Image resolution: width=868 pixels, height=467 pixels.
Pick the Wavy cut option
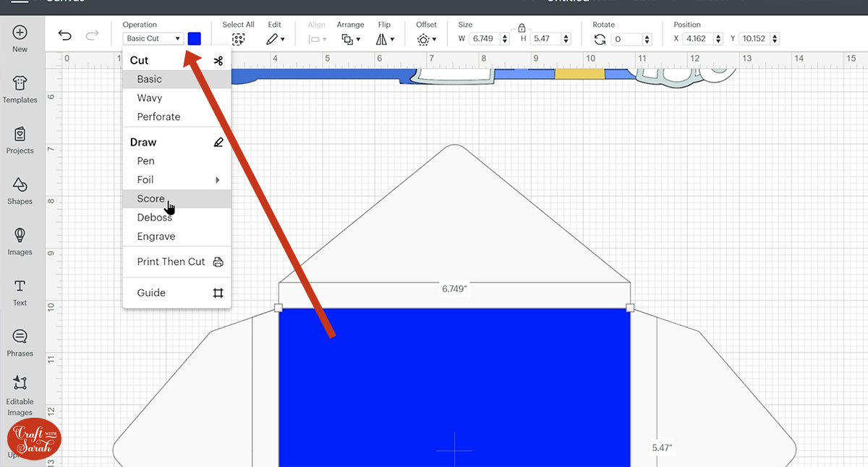tap(150, 98)
